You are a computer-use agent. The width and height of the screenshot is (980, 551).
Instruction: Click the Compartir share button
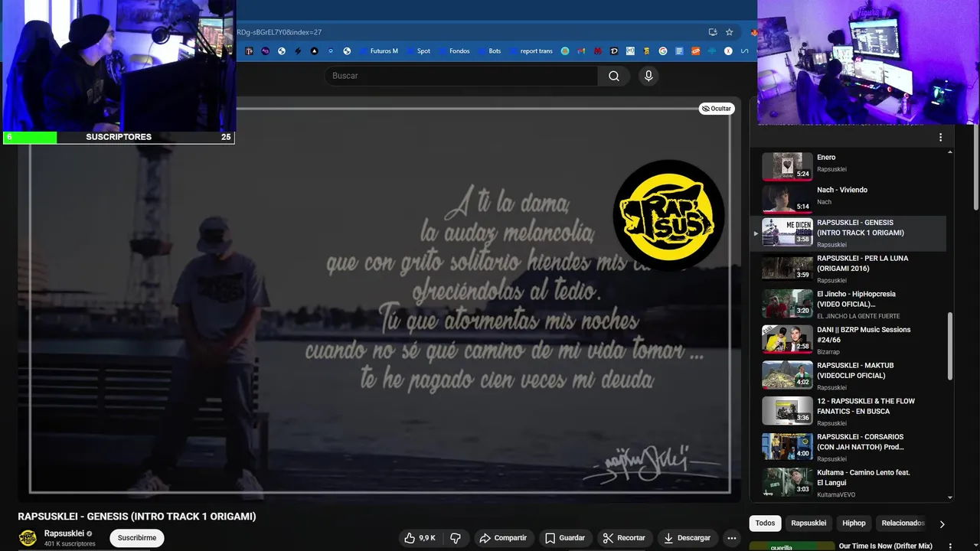[x=503, y=538]
